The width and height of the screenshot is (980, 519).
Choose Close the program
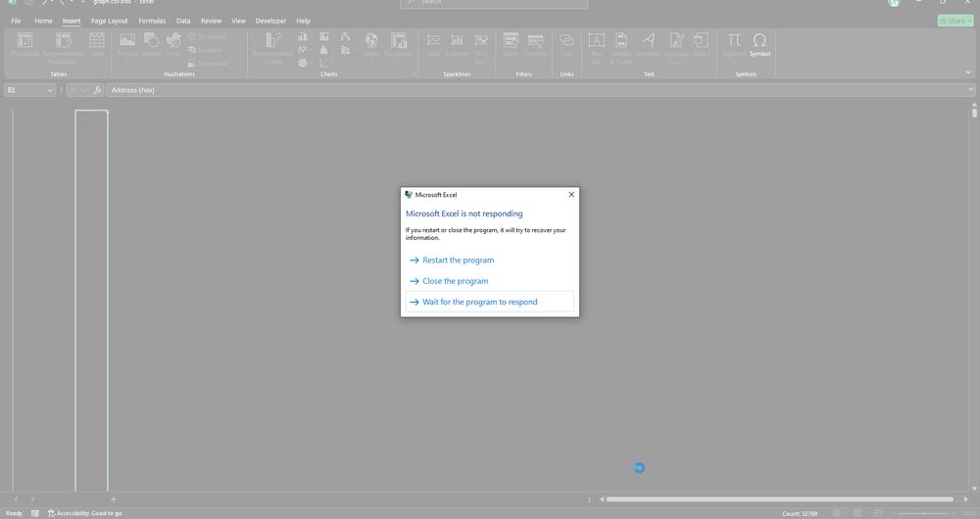[x=489, y=281]
